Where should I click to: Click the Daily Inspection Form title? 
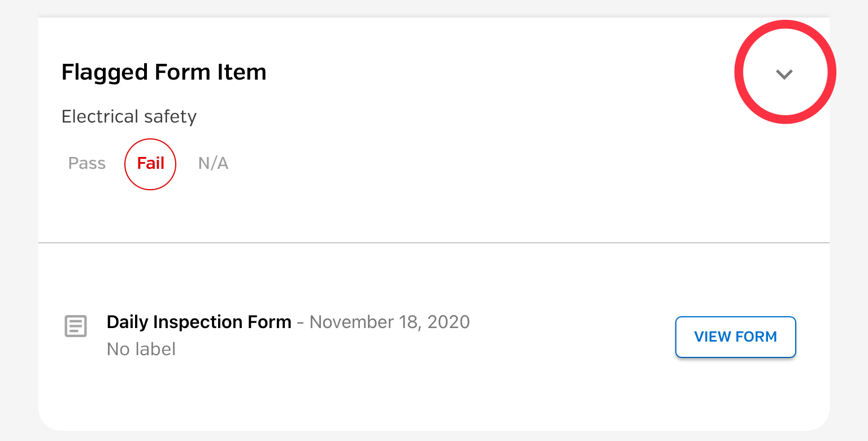click(x=199, y=322)
